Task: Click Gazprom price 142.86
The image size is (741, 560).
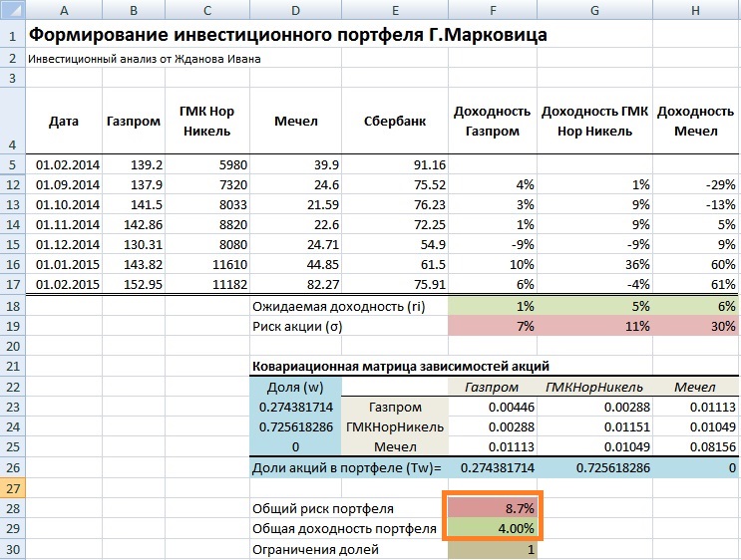Action: click(134, 225)
